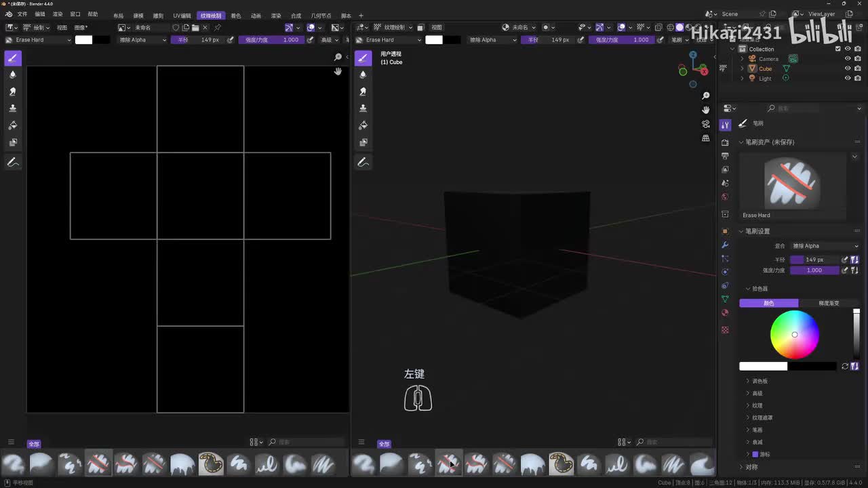
Task: Hide the Collection in outliner
Action: pyautogui.click(x=848, y=49)
